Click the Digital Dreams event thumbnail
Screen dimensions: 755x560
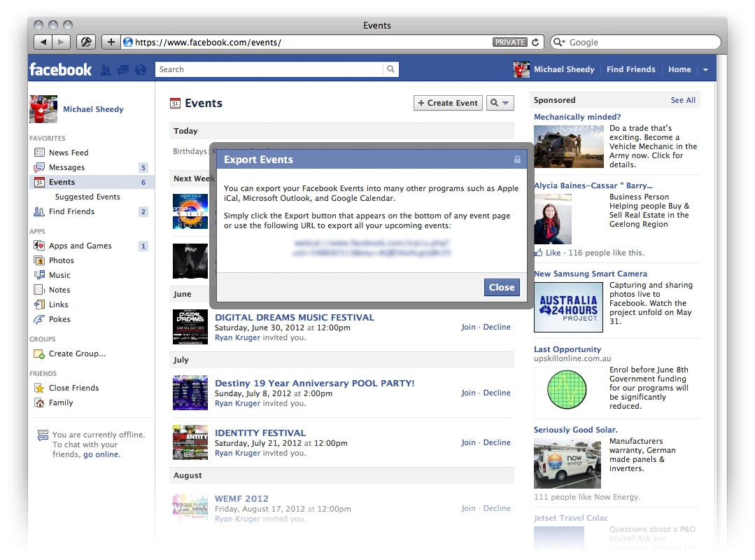[x=190, y=327]
